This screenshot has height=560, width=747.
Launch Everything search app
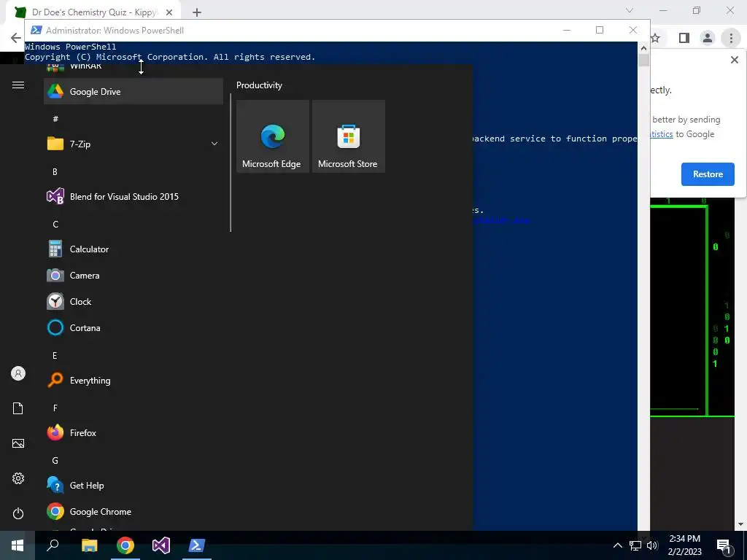(x=133, y=381)
